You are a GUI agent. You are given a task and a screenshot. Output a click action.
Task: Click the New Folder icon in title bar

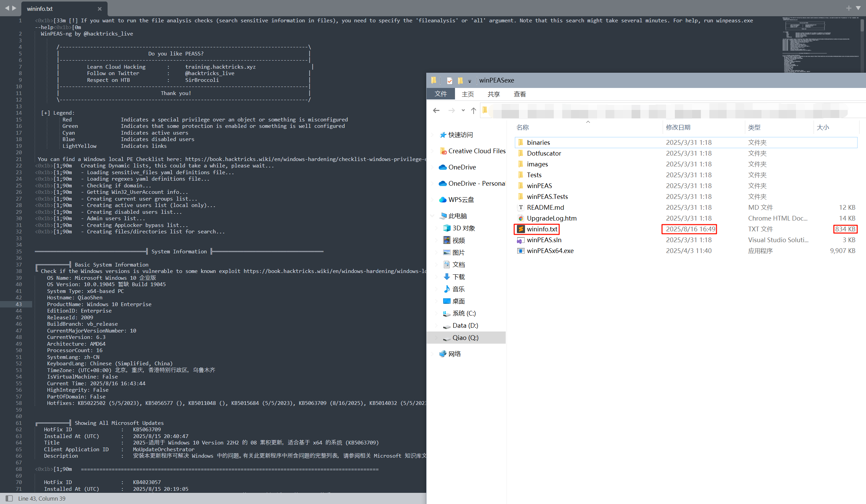[460, 81]
